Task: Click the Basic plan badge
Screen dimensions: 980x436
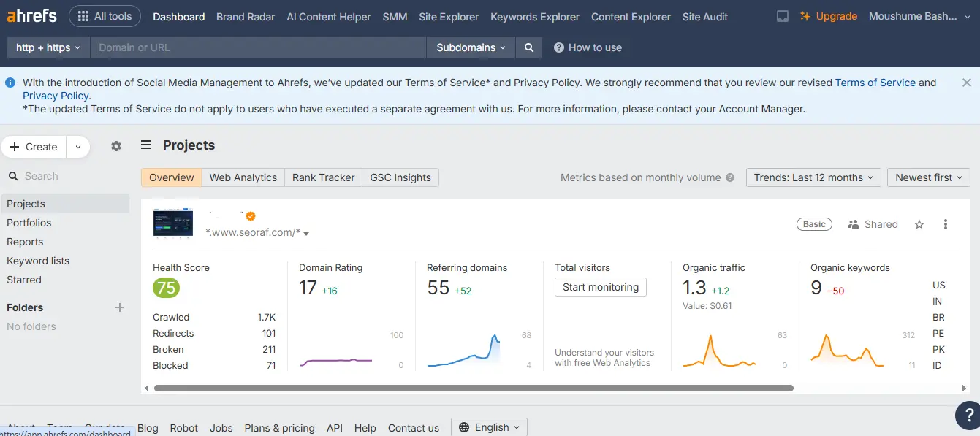Action: tap(814, 224)
